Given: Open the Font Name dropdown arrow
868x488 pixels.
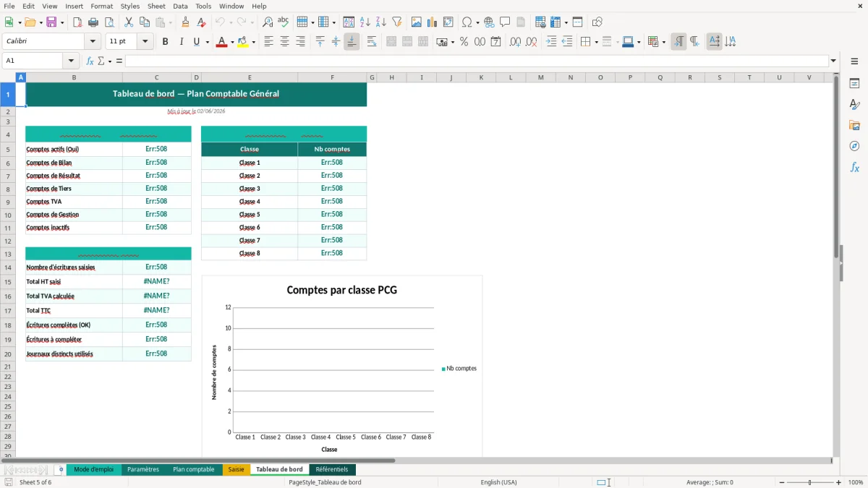Looking at the screenshot, I should point(92,42).
